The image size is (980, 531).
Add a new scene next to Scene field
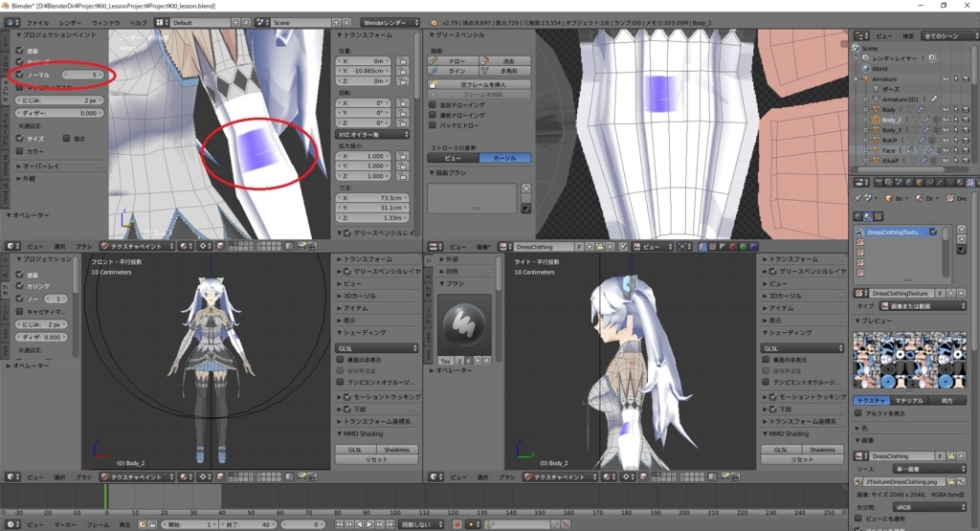(337, 23)
